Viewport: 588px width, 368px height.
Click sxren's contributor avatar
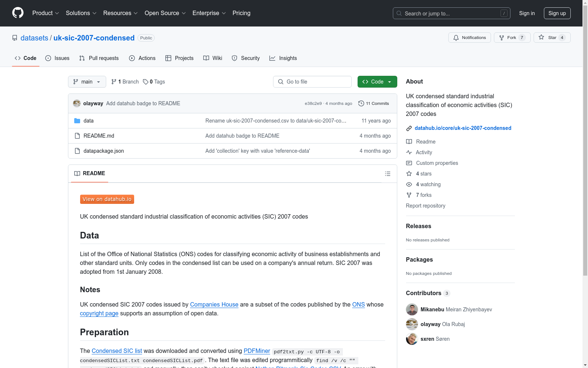pos(412,339)
